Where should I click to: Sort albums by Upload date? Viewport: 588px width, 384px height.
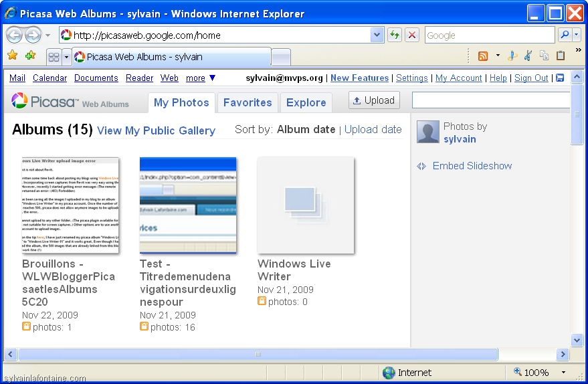373,129
